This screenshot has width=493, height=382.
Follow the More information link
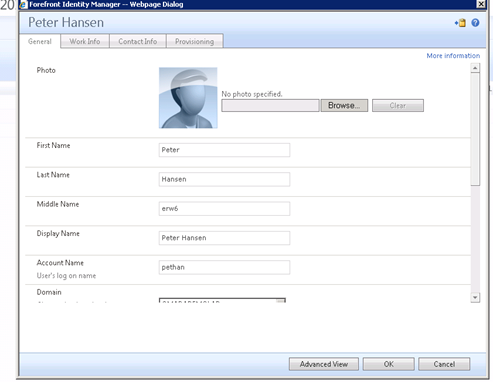(x=453, y=56)
